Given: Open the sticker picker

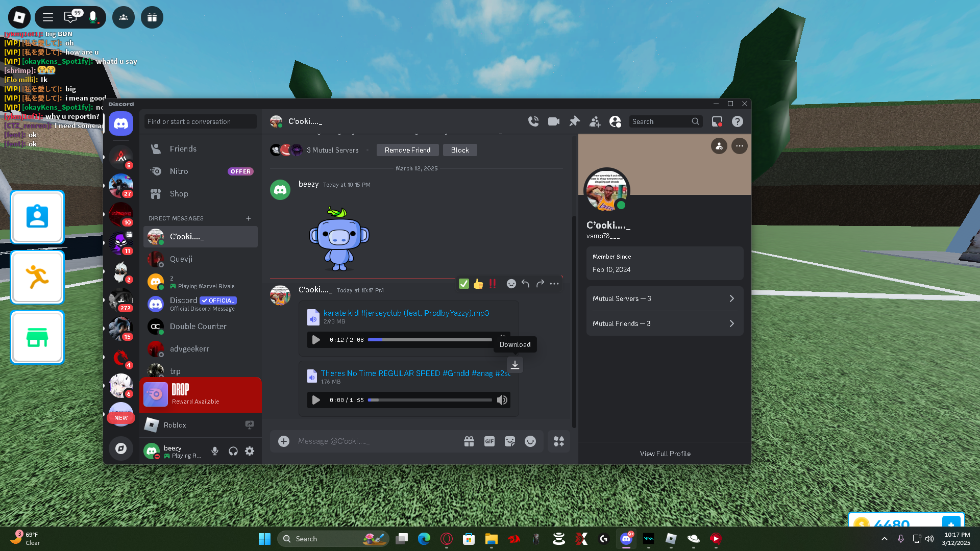Looking at the screenshot, I should (x=509, y=441).
